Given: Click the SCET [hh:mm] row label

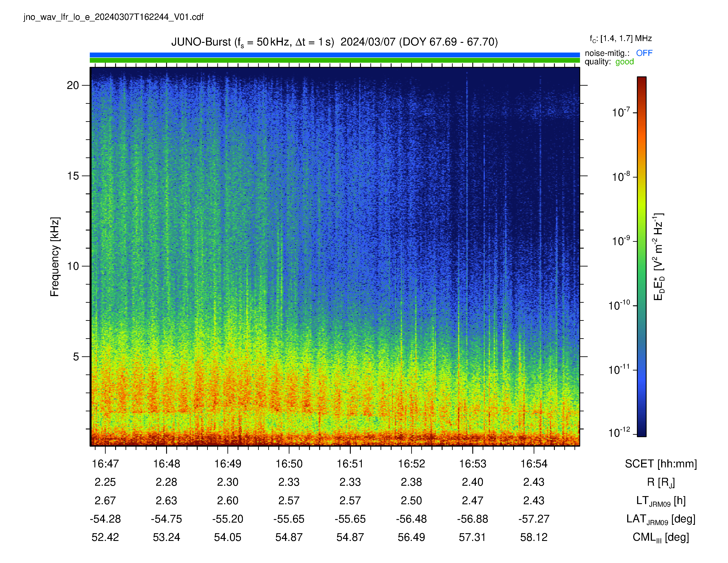Looking at the screenshot, I should (661, 464).
